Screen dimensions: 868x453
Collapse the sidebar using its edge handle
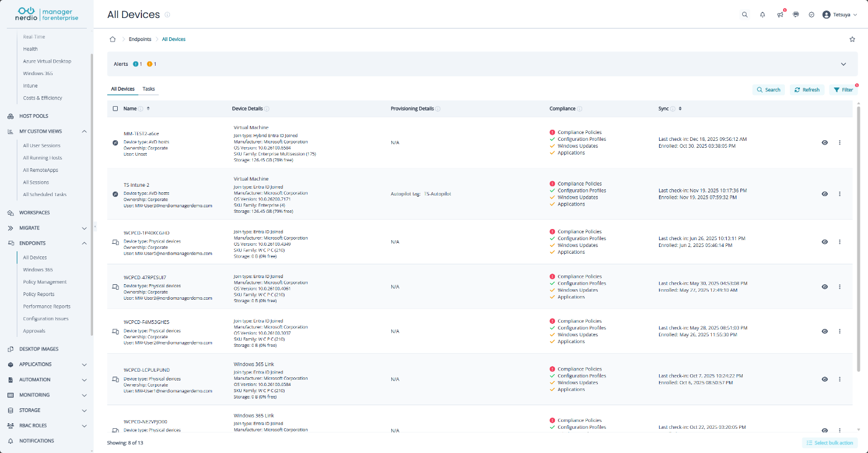95,227
